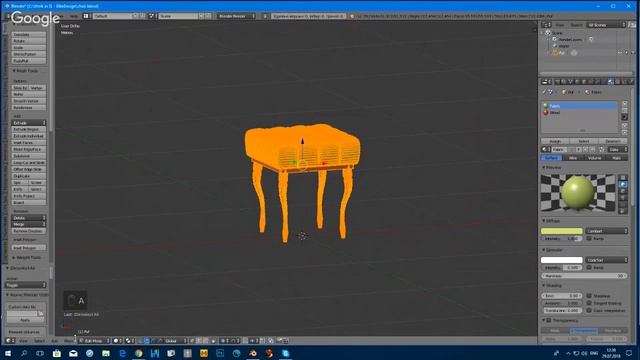
Task: Click the material preview sphere thumbnail
Action: 578,193
